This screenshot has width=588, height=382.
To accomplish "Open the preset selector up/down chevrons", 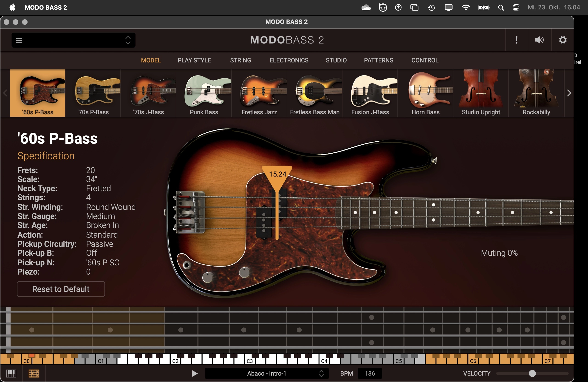I will [128, 40].
